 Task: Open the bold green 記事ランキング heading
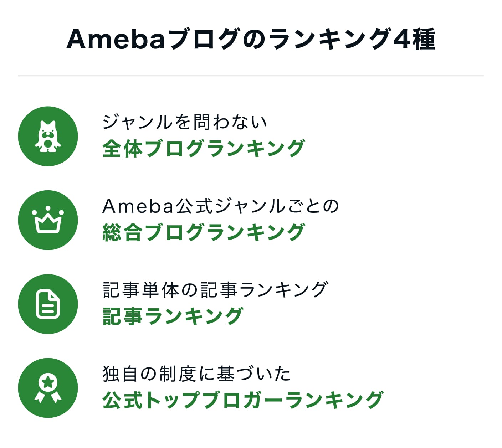[x=173, y=316]
